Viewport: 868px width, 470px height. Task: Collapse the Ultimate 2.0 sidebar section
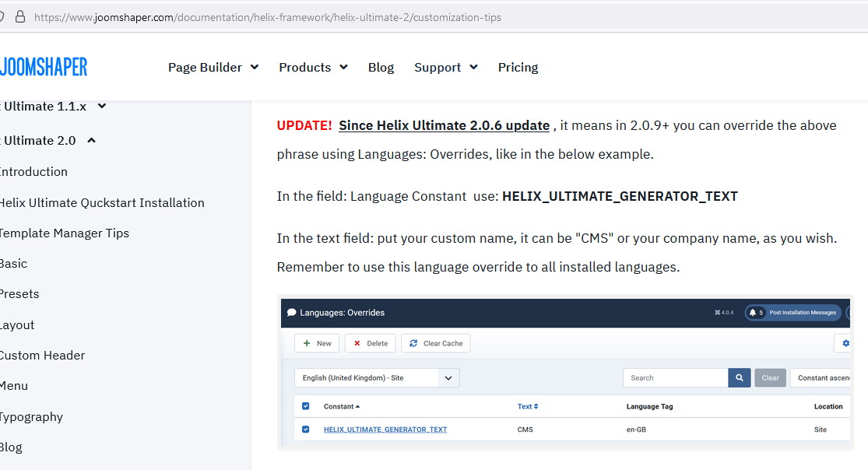click(x=91, y=141)
